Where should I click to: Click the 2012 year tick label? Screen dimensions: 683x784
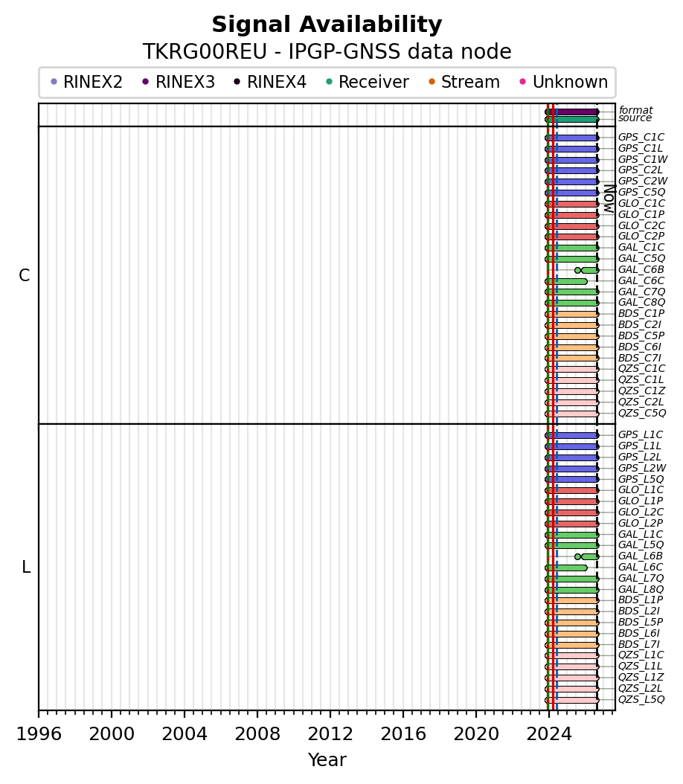(330, 734)
